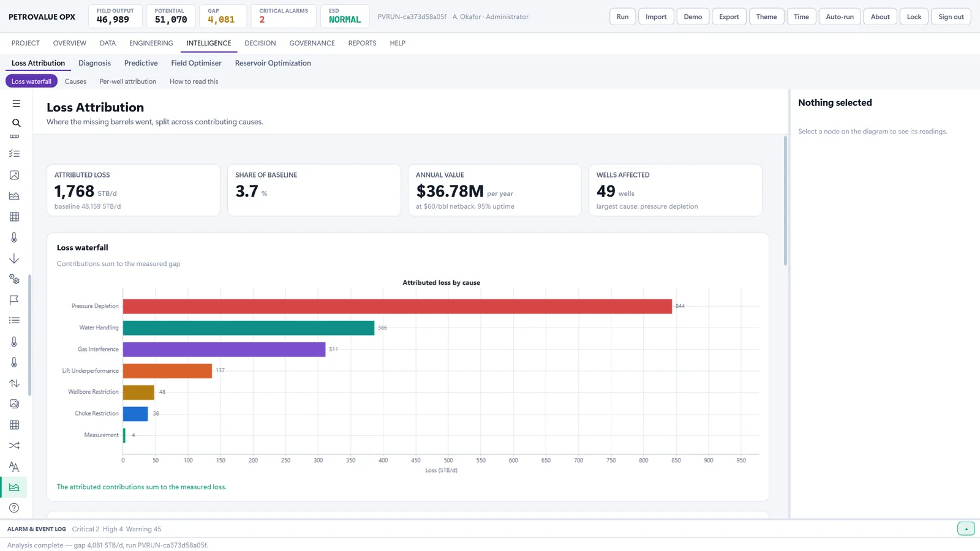Select the gears icon in sidebar

tap(14, 279)
